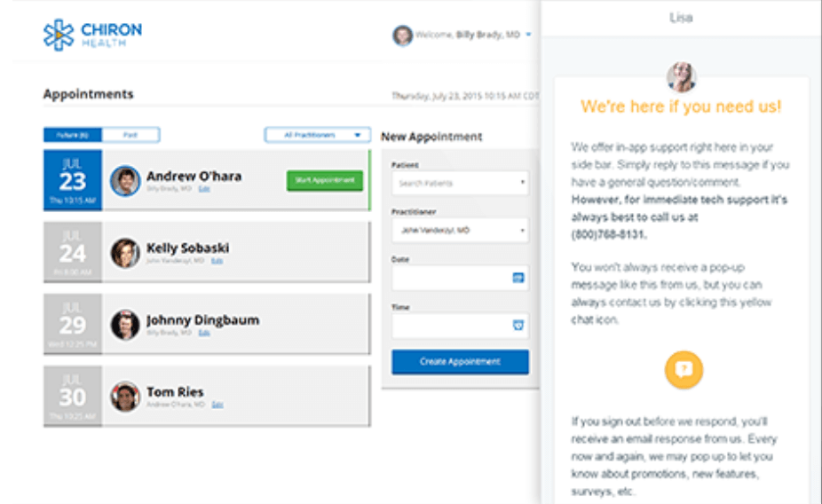This screenshot has width=822, height=504.
Task: Expand the Billy Brady user menu arrow
Action: pyautogui.click(x=528, y=35)
